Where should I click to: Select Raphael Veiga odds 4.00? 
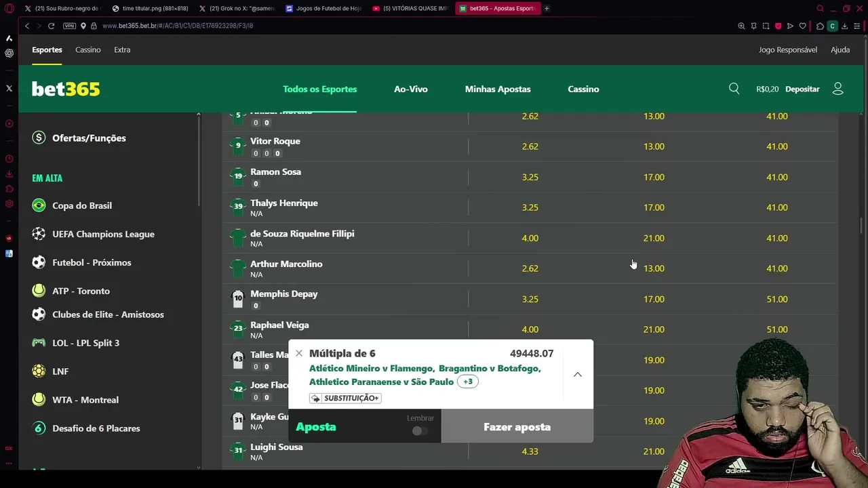point(530,329)
